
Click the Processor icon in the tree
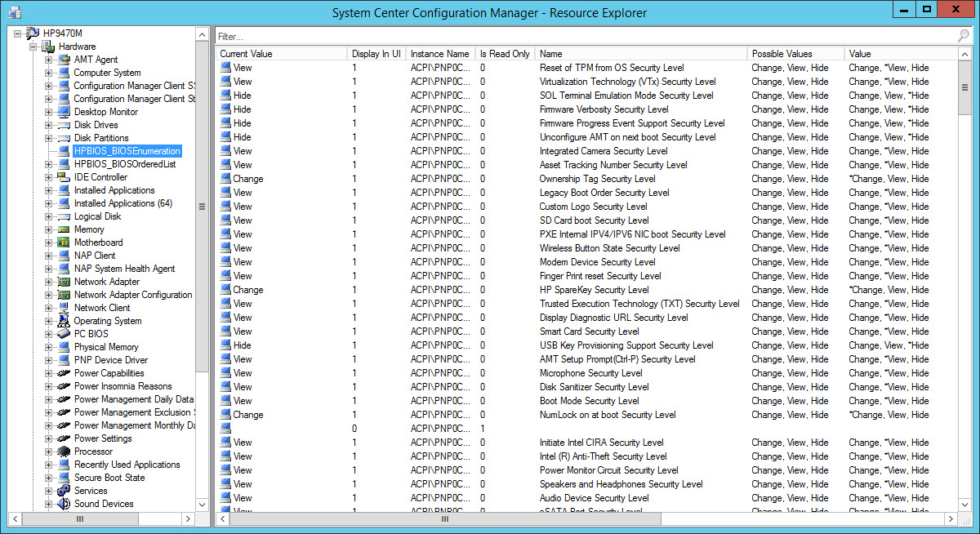coord(64,452)
